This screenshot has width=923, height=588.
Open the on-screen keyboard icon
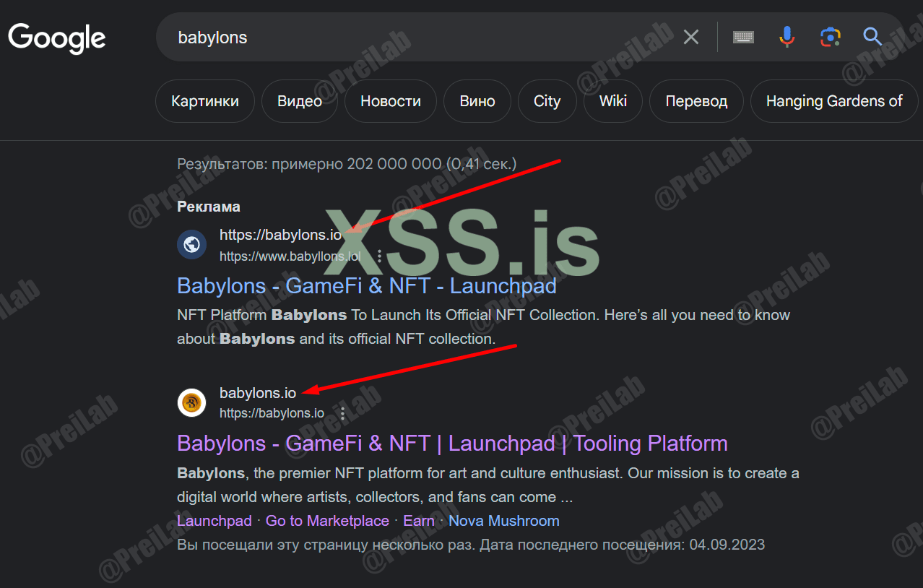tap(743, 37)
